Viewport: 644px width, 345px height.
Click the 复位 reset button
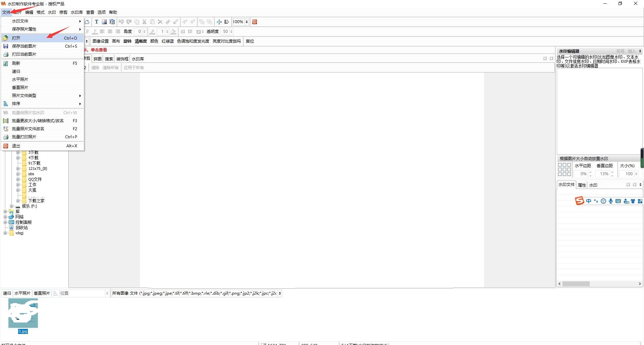[250, 41]
